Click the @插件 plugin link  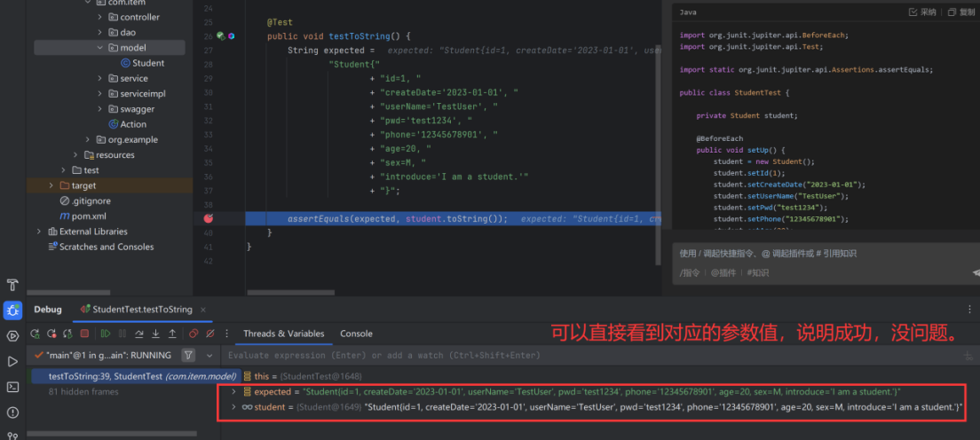(x=723, y=272)
